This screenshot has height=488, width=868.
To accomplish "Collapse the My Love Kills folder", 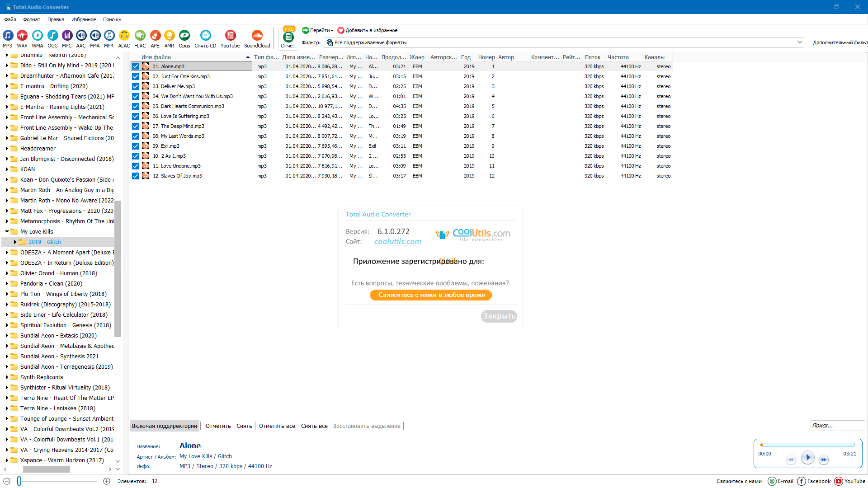I will click(x=7, y=232).
